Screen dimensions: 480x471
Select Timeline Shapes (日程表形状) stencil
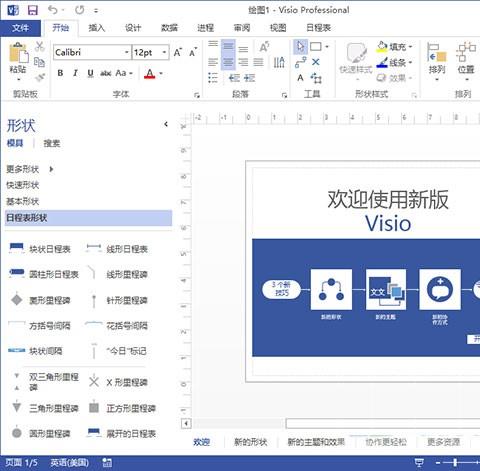(88, 218)
